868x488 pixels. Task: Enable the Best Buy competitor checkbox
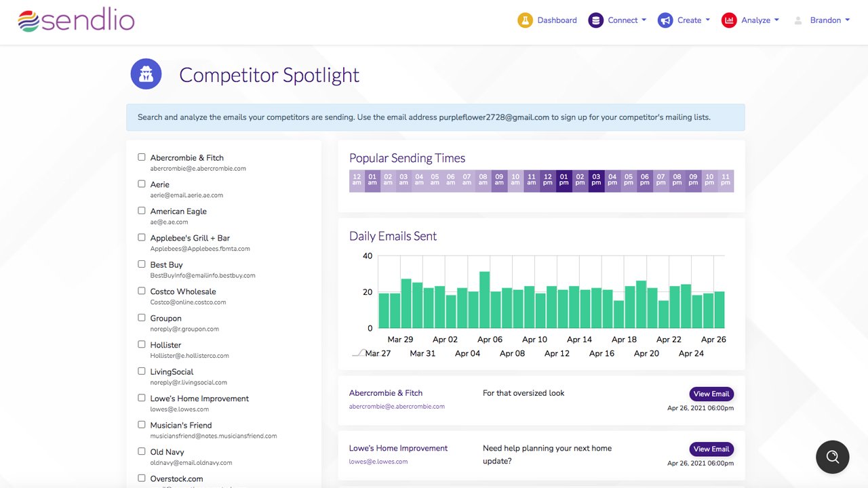[x=142, y=264]
